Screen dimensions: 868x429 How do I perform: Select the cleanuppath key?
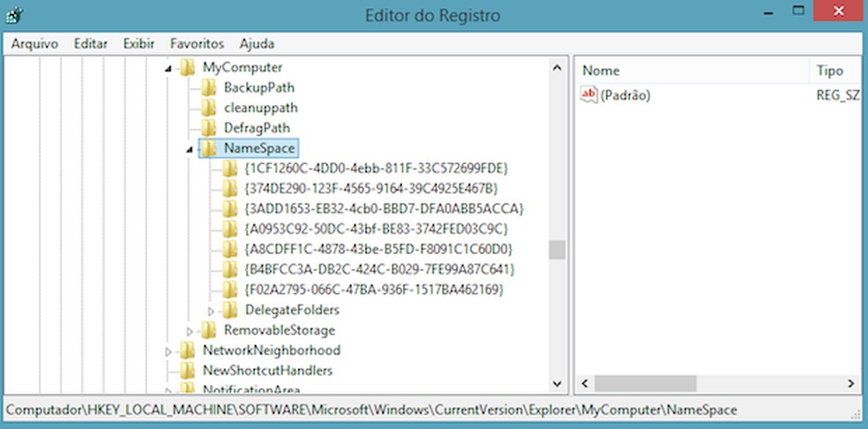coord(261,108)
